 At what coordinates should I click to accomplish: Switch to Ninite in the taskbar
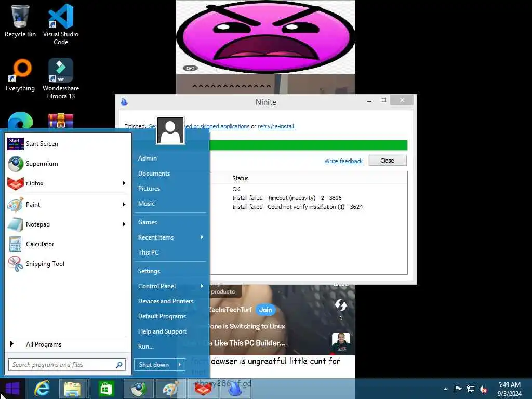click(x=235, y=389)
